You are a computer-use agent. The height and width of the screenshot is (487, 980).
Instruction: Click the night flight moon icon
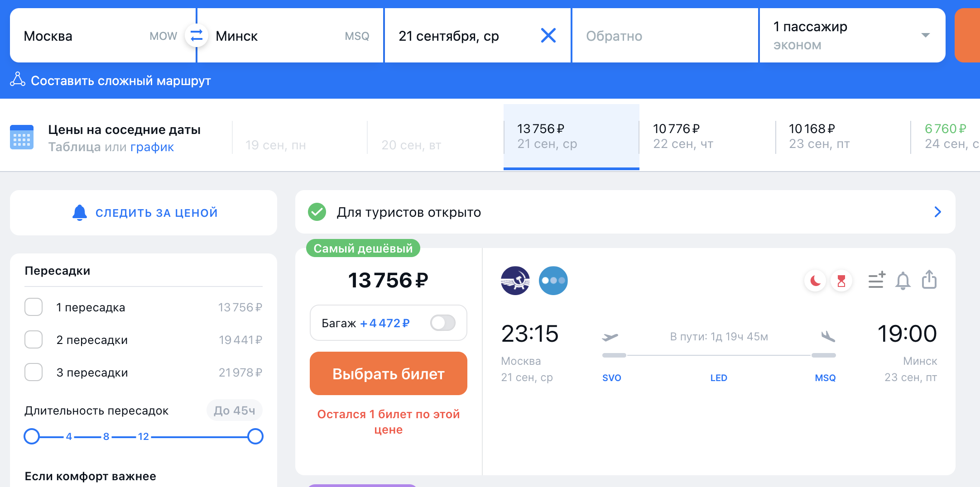tap(815, 281)
